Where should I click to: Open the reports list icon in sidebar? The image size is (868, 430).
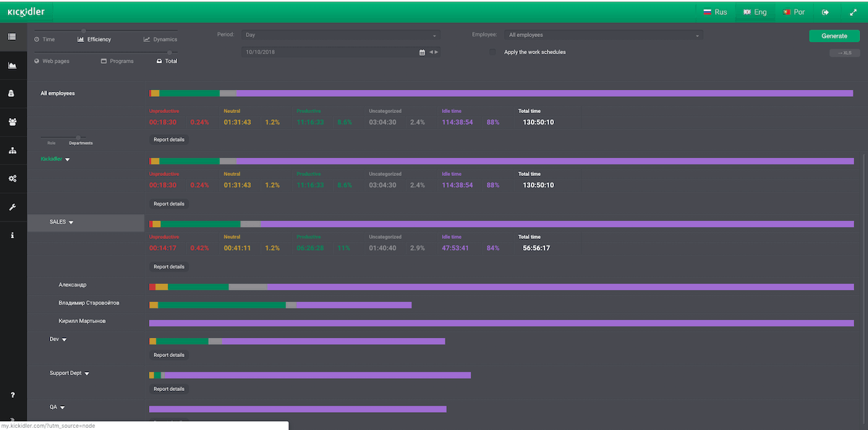pyautogui.click(x=12, y=35)
